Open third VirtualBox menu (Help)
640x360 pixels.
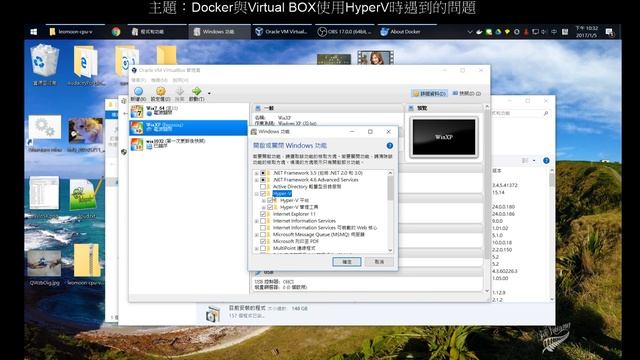(x=180, y=80)
